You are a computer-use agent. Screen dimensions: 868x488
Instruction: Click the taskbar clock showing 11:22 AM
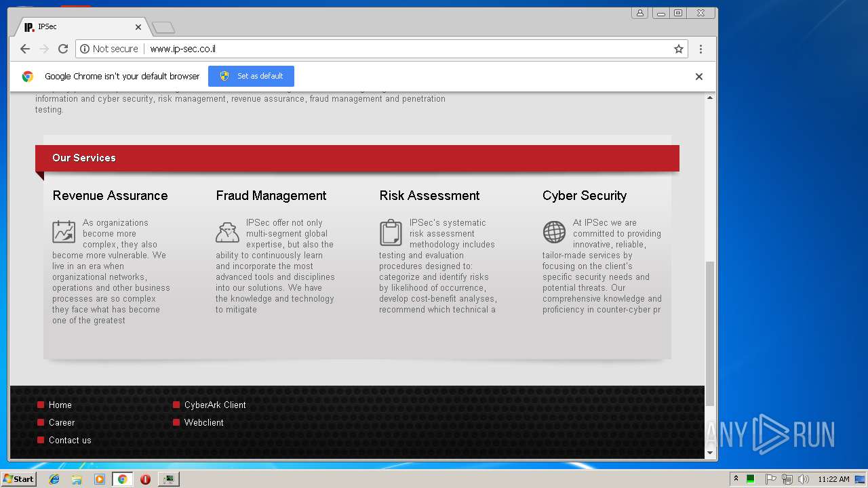pyautogui.click(x=833, y=479)
